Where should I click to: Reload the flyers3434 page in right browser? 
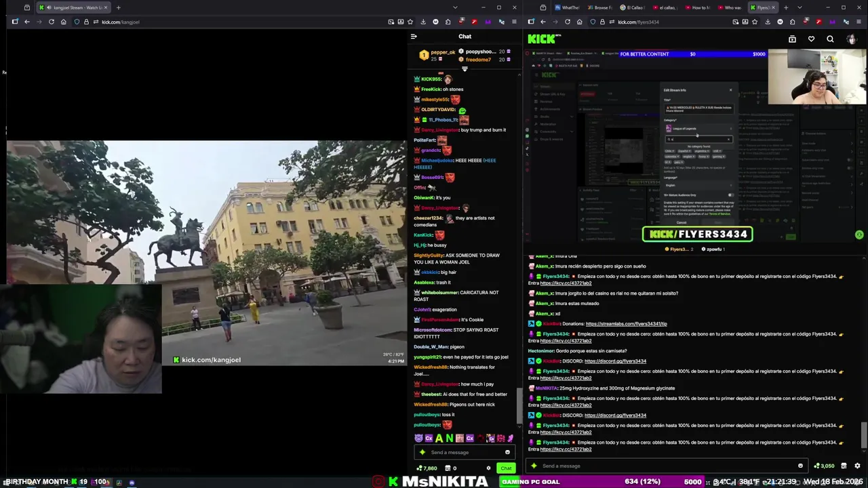567,22
